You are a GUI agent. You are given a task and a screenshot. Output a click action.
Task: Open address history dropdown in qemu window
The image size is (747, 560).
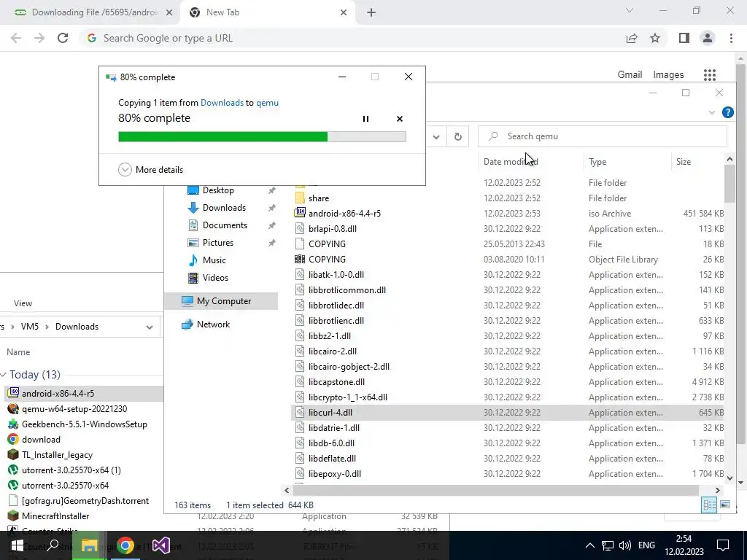[x=436, y=136]
